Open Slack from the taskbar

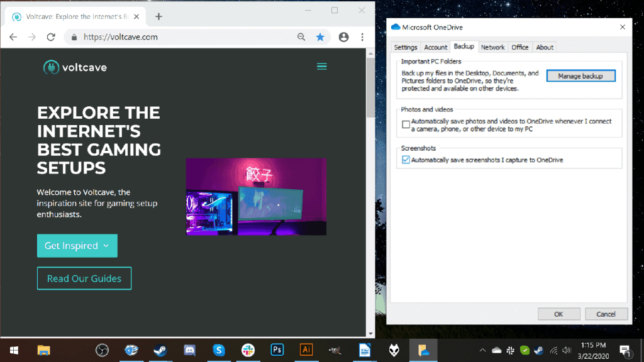tap(248, 350)
